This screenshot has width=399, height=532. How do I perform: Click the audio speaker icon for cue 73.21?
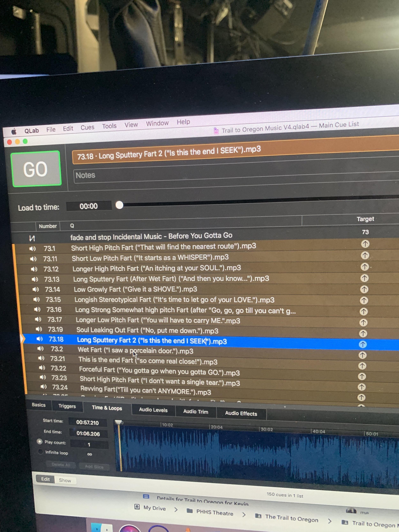click(41, 358)
